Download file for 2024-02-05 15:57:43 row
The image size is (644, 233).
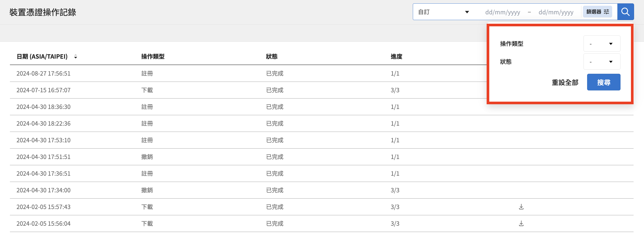[521, 207]
